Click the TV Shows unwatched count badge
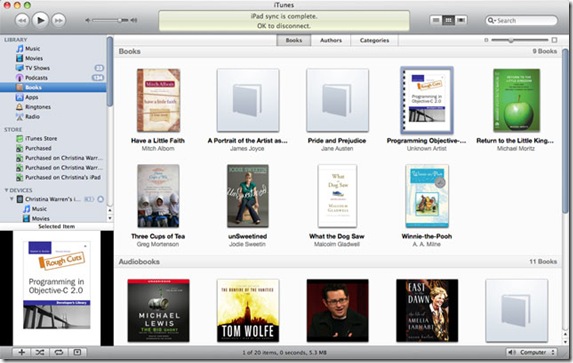This screenshot has height=363, width=573. pyautogui.click(x=99, y=68)
